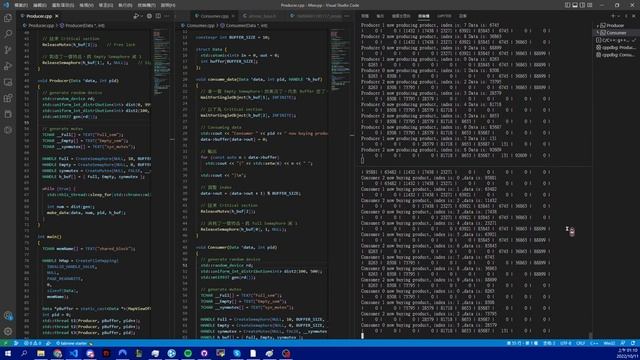The height and width of the screenshot is (360, 640).
Task: Click the Visual Studio Code taskbar icon
Action: click(73, 353)
